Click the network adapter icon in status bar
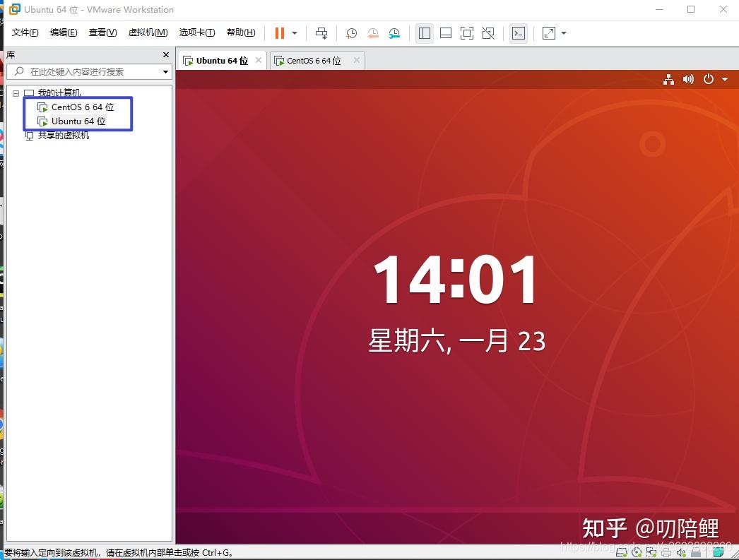This screenshot has height=560, width=739. click(652, 552)
